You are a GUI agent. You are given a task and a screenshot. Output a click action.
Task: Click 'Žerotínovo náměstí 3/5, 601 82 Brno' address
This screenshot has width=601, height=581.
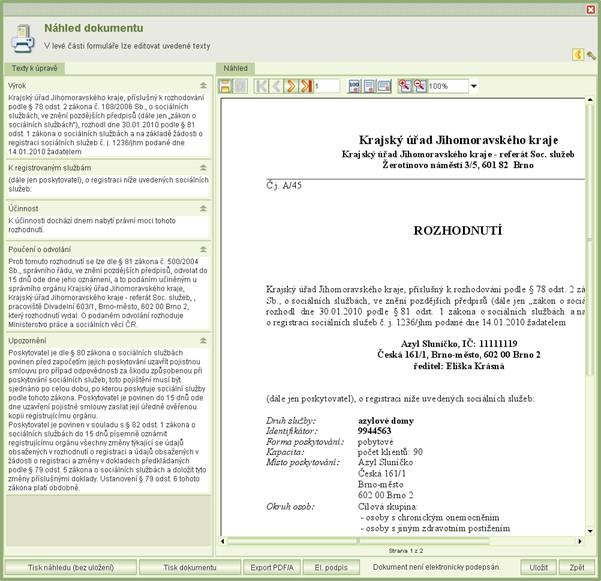458,165
